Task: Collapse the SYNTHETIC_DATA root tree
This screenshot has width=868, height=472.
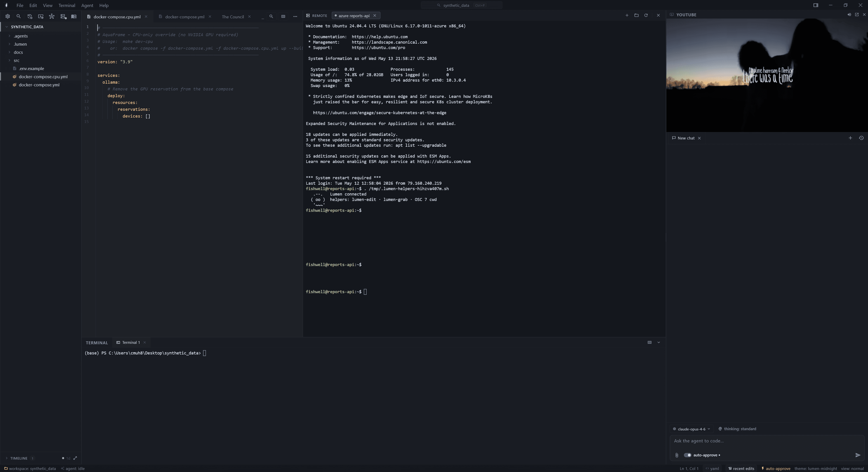Action: [x=40, y=27]
